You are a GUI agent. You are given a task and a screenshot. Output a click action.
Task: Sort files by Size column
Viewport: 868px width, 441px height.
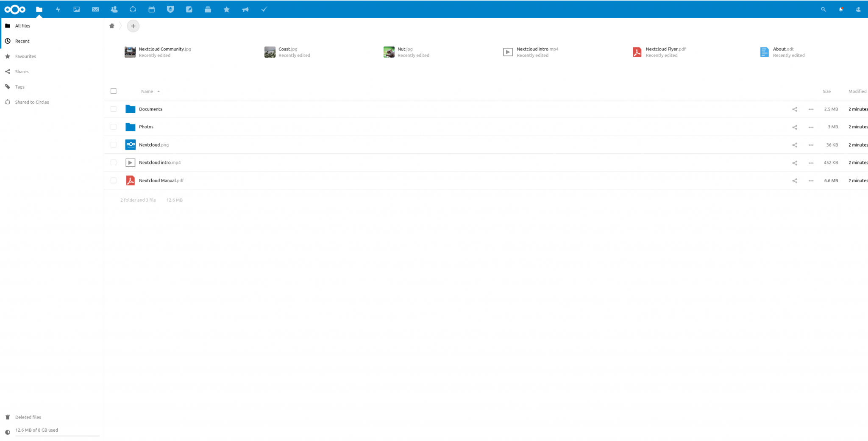click(826, 92)
